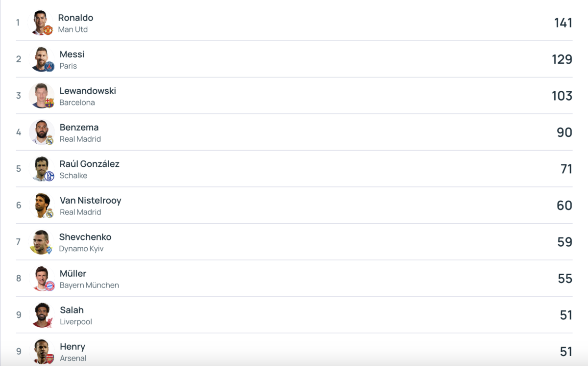Screen dimensions: 588x366
Task: Open the Shevchenko player name link
Action: (x=85, y=237)
